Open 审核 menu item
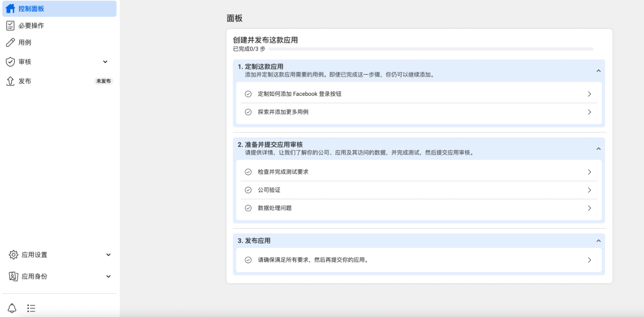The width and height of the screenshot is (644, 317). [60, 62]
